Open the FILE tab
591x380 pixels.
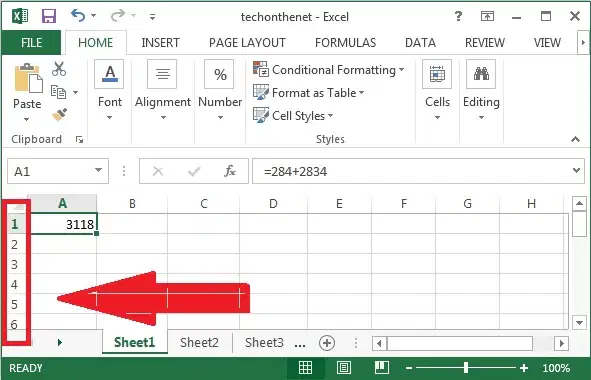[31, 43]
